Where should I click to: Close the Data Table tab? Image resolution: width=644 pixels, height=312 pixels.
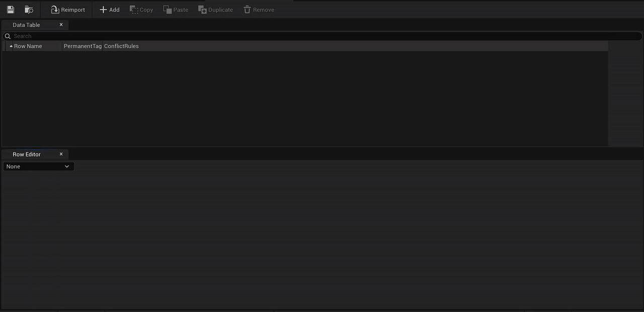pyautogui.click(x=61, y=25)
